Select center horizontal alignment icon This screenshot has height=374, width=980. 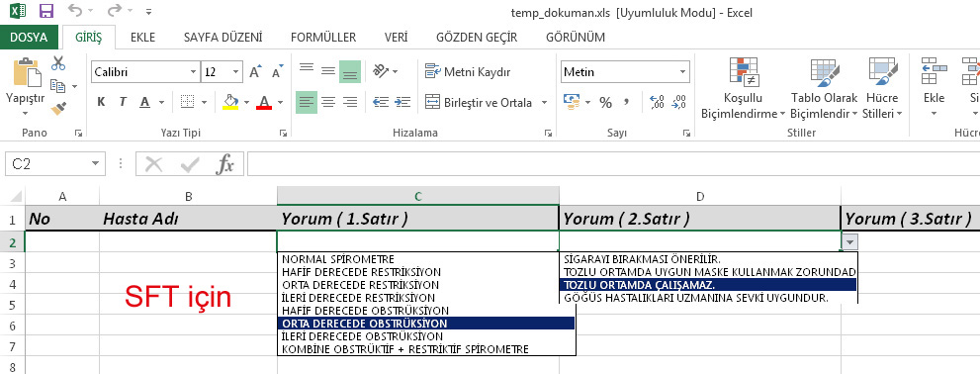(328, 102)
